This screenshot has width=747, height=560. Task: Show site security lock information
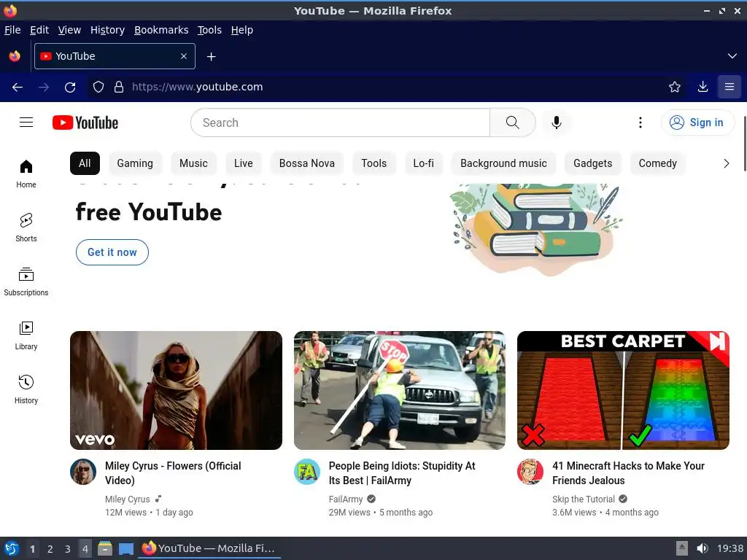point(119,87)
